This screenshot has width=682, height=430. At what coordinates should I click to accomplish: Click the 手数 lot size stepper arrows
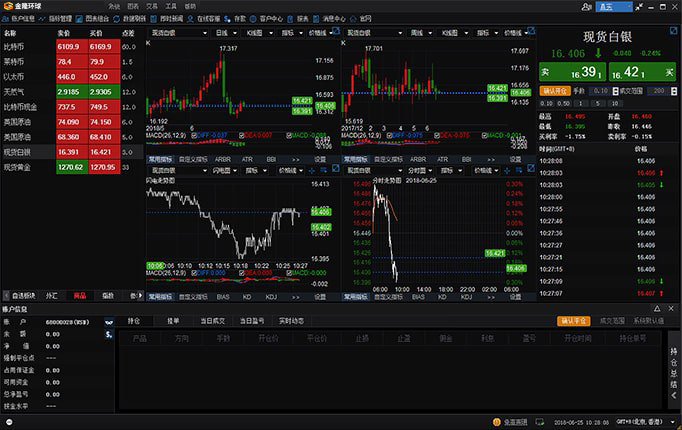tap(614, 91)
